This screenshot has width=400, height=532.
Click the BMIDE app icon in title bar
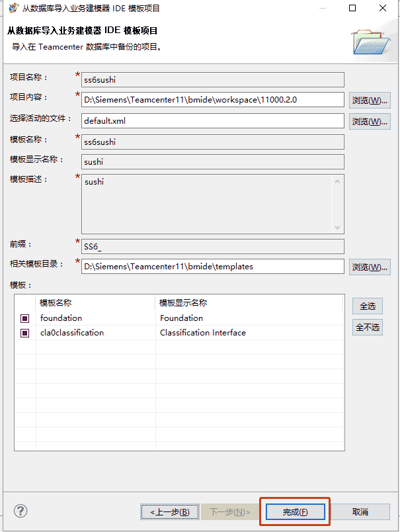13,8
